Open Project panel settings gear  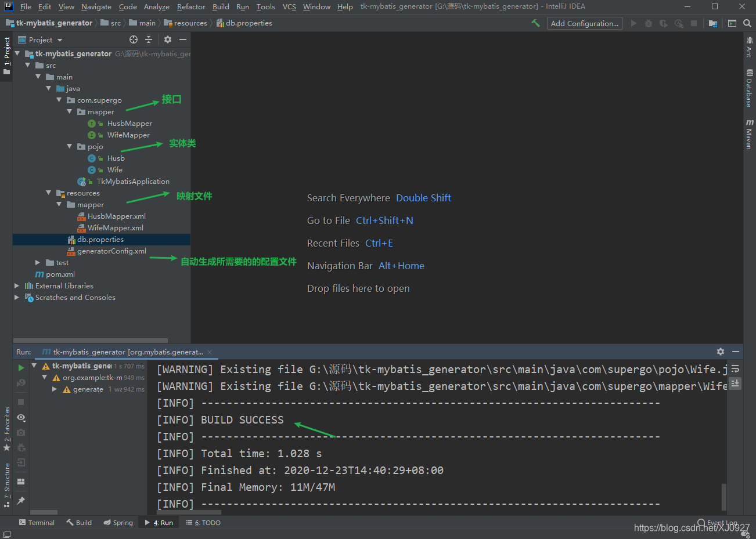[168, 39]
